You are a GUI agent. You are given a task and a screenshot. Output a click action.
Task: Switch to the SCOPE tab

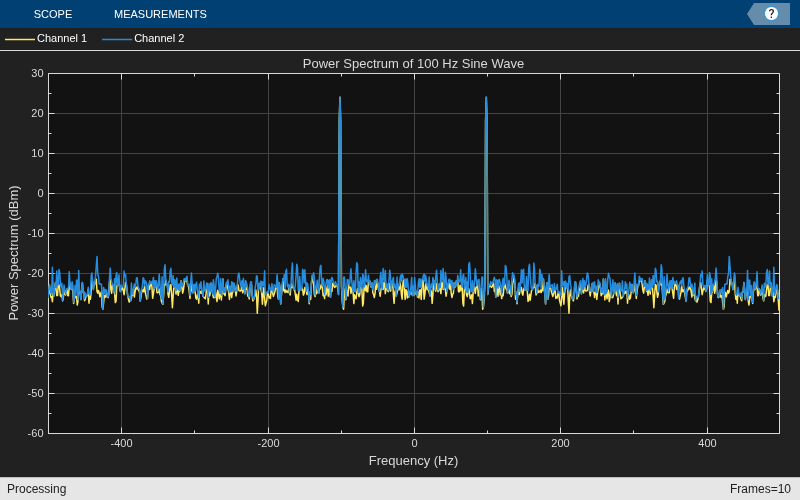tap(53, 14)
